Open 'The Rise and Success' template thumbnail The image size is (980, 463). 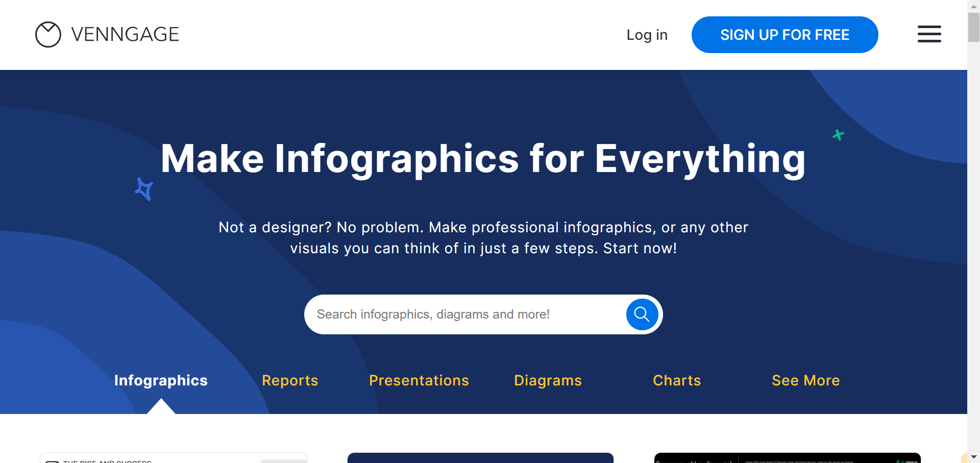174,458
